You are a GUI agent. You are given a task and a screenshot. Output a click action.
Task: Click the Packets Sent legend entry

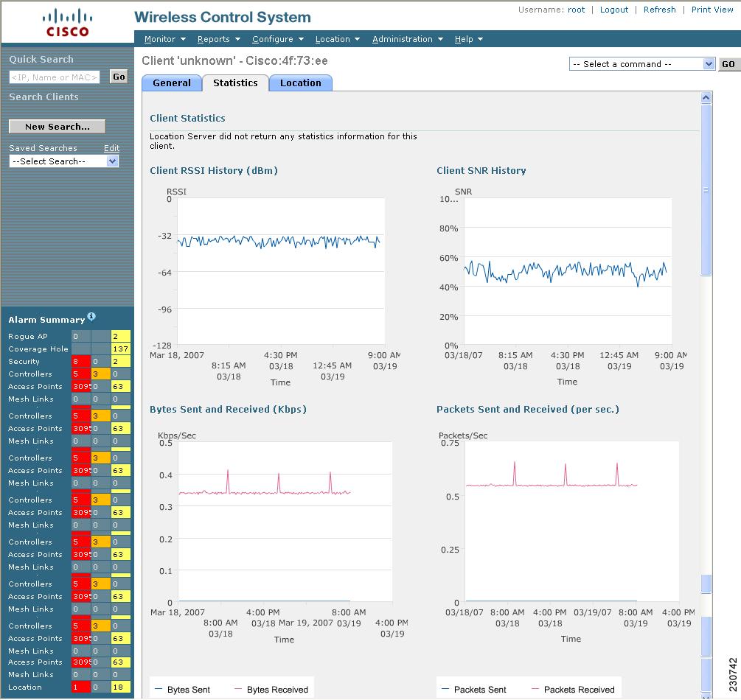pos(474,690)
